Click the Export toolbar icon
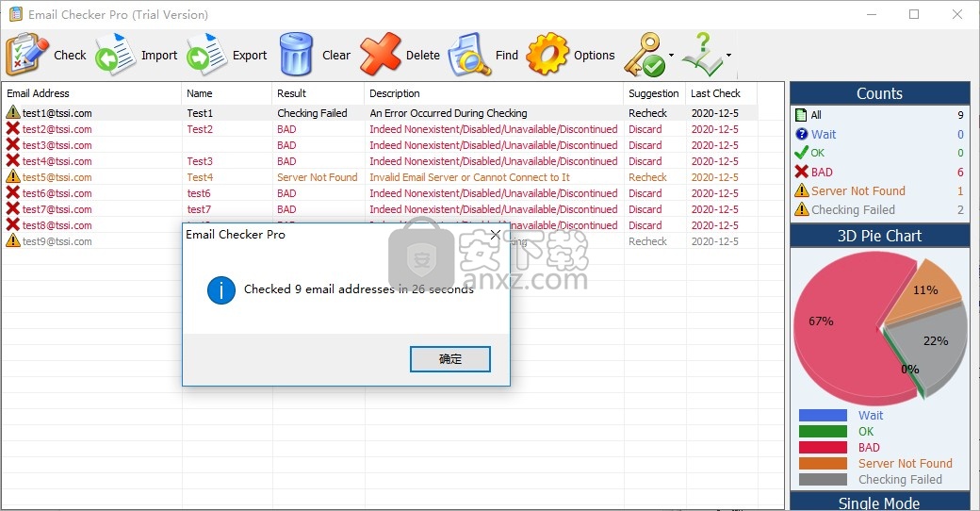This screenshot has height=511, width=980. click(x=207, y=55)
